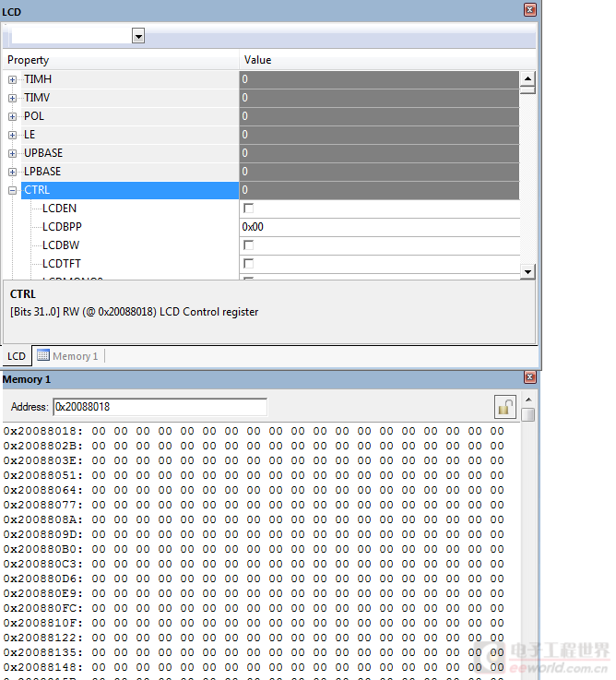Screen dimensions: 616x680
Task: Click scroll up arrow in property list
Action: tap(527, 78)
